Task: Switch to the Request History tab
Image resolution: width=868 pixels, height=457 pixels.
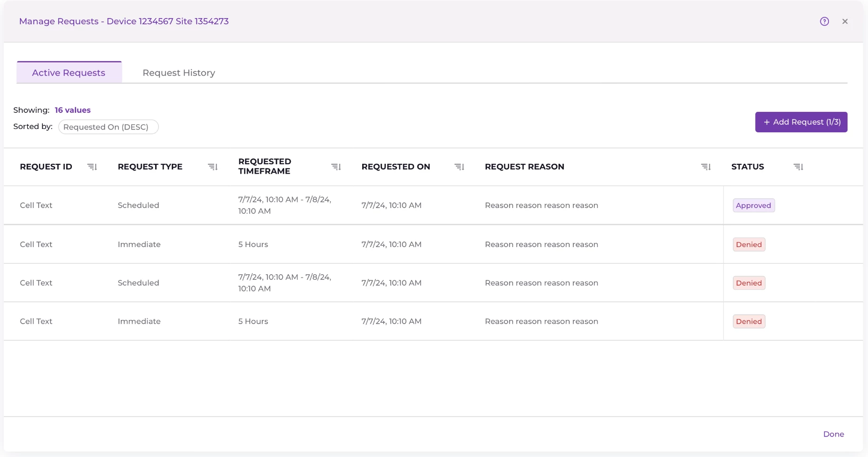Action: click(x=179, y=73)
